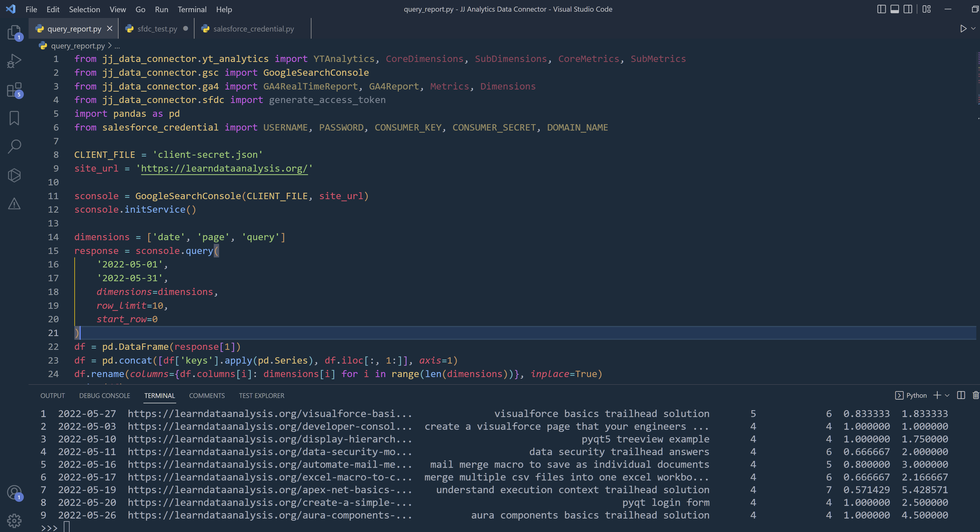Image resolution: width=980 pixels, height=532 pixels.
Task: Select the TERMINAL panel tab
Action: [x=159, y=395]
